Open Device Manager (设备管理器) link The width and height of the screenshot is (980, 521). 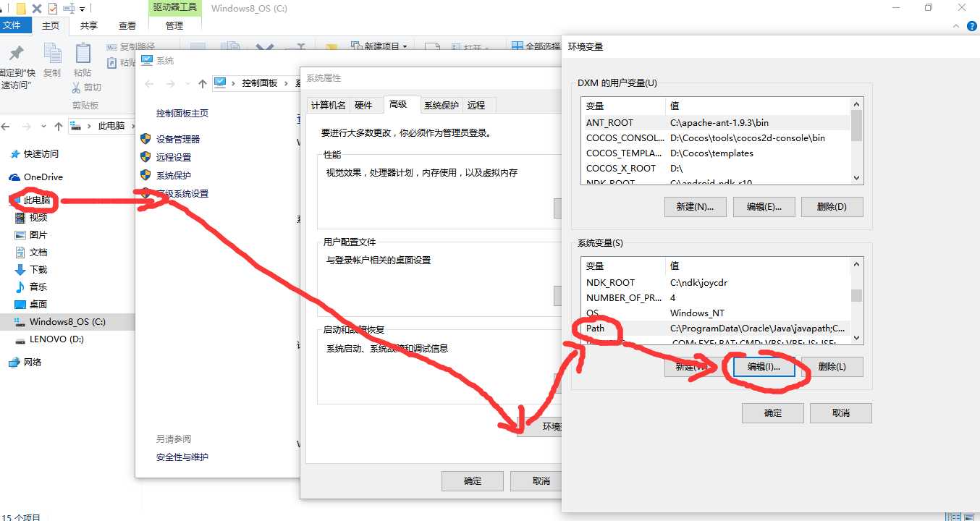point(178,139)
